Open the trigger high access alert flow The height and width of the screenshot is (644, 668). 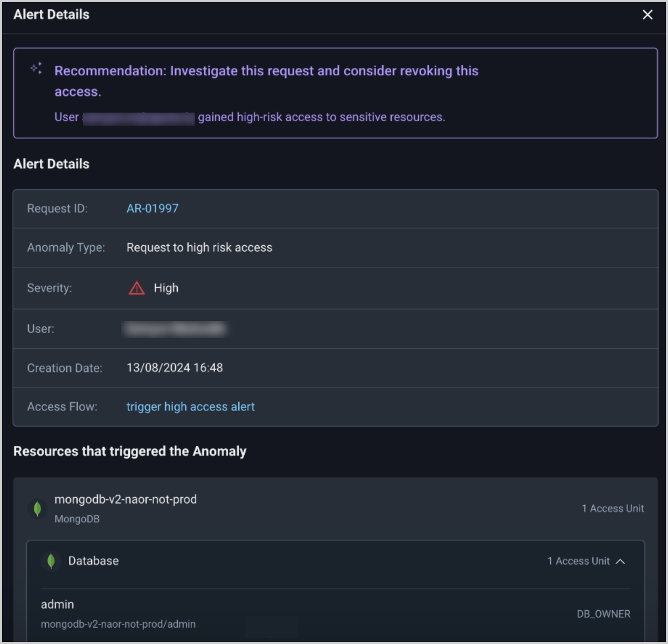(190, 407)
